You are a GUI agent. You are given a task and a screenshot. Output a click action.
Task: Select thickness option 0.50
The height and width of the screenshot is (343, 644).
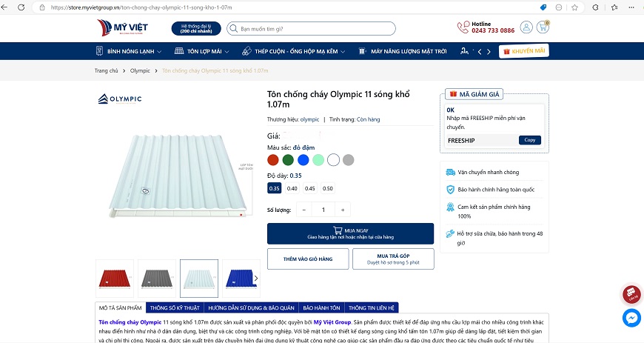tap(327, 188)
